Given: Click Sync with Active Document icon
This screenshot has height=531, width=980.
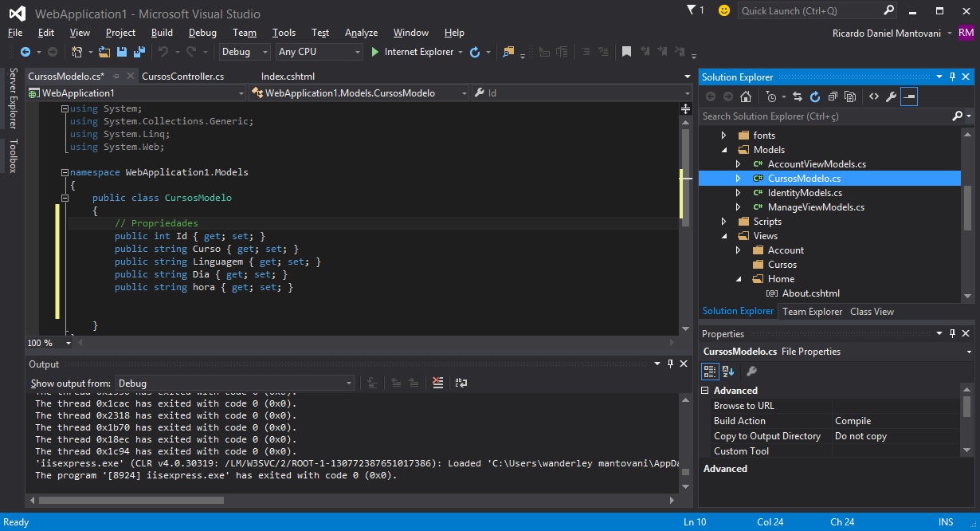Looking at the screenshot, I should click(x=797, y=96).
